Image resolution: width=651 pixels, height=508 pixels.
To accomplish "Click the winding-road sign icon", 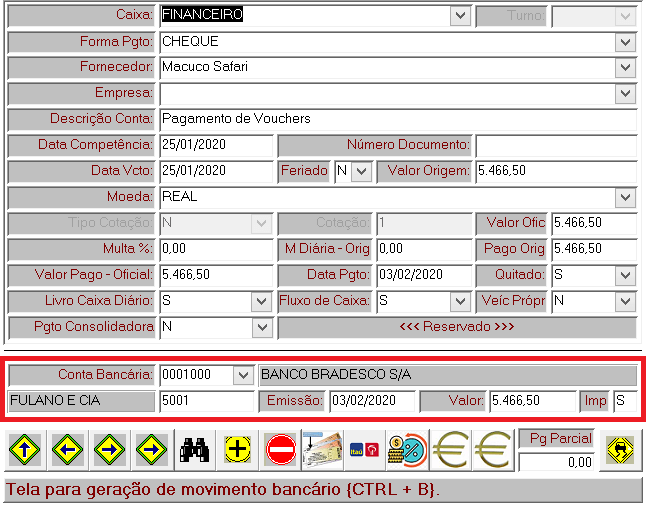I will 619,451.
